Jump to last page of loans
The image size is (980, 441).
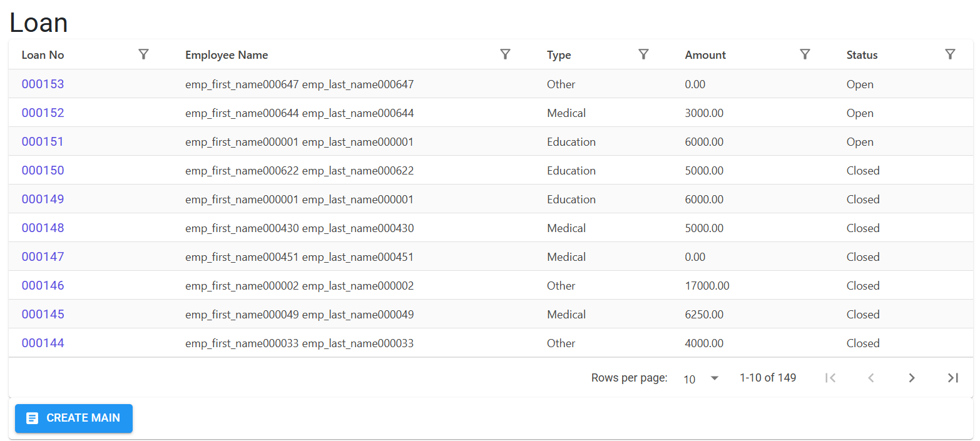coord(952,378)
